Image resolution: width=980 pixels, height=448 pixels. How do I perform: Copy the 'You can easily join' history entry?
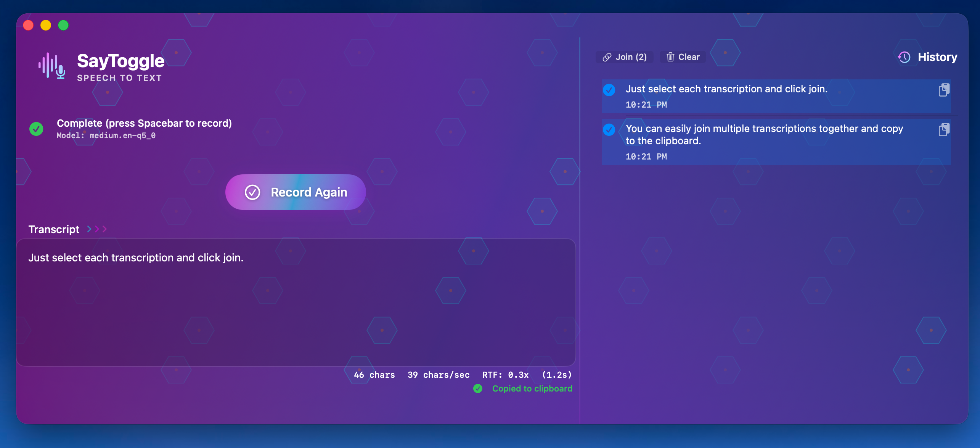pos(944,130)
